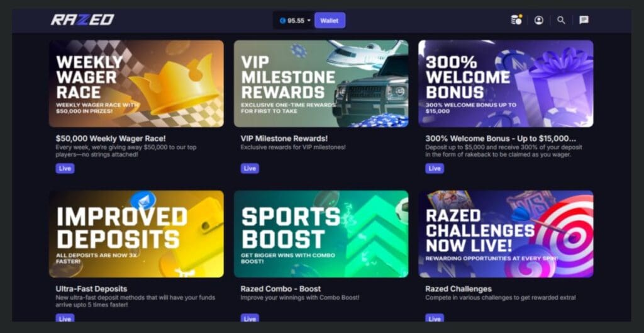Click the Razed logo

coord(82,20)
